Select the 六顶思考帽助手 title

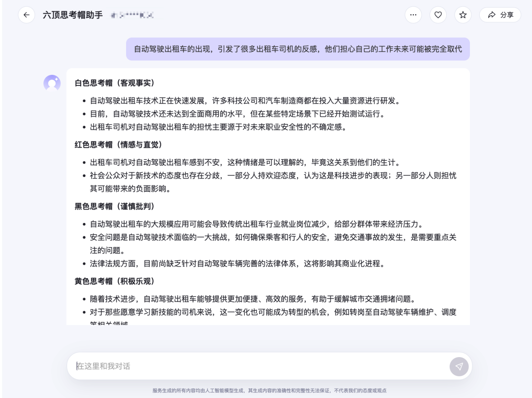point(72,15)
